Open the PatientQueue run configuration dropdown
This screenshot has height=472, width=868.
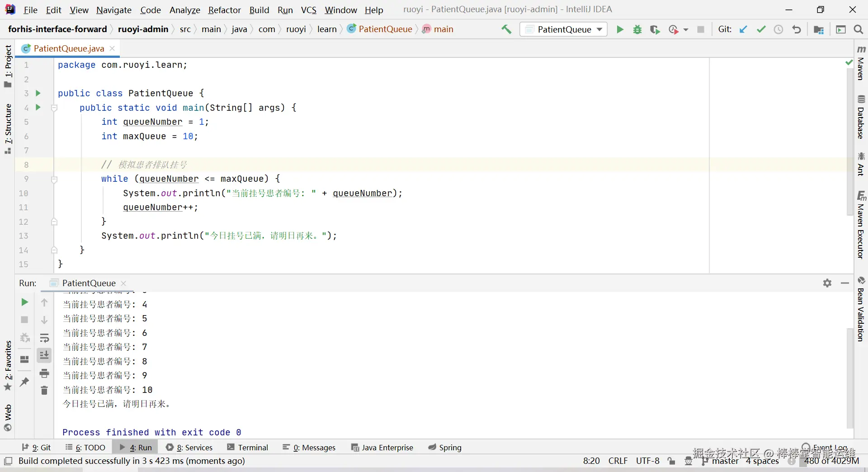pos(563,29)
